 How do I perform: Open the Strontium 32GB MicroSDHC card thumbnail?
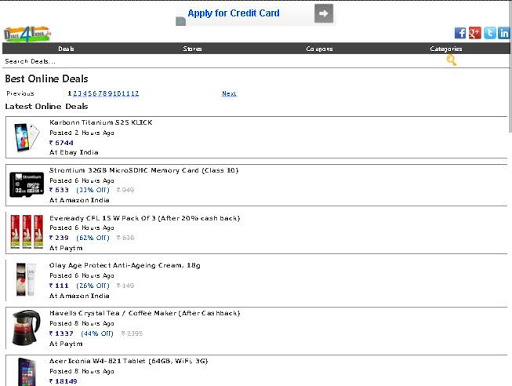[x=27, y=185]
